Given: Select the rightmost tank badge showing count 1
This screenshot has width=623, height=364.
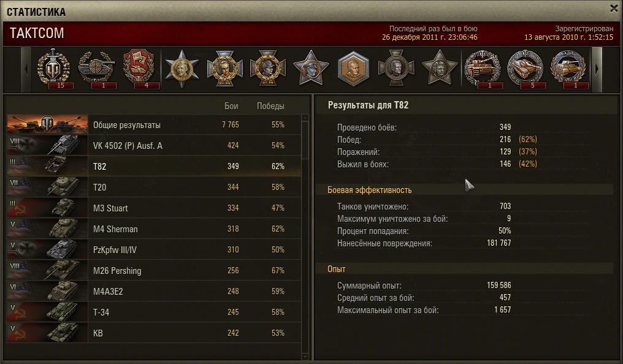Looking at the screenshot, I should point(568,69).
